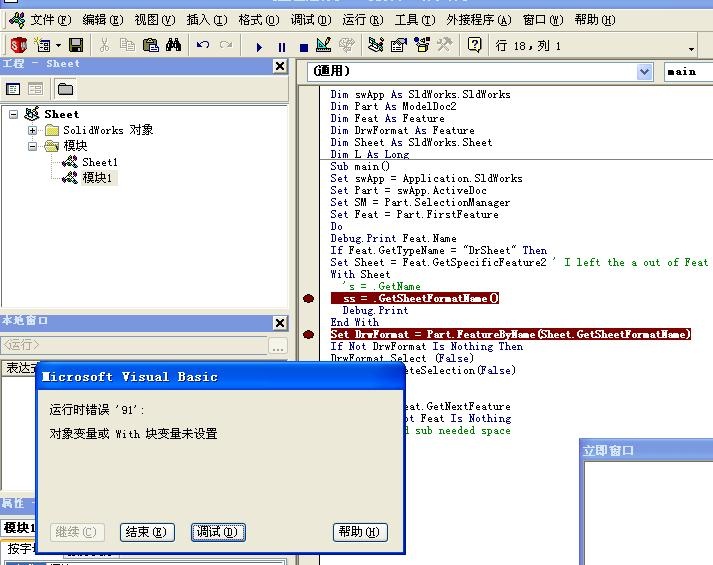The height and width of the screenshot is (565, 713).
Task: Select the SolidWorks 对象 folder item
Action: [x=108, y=130]
